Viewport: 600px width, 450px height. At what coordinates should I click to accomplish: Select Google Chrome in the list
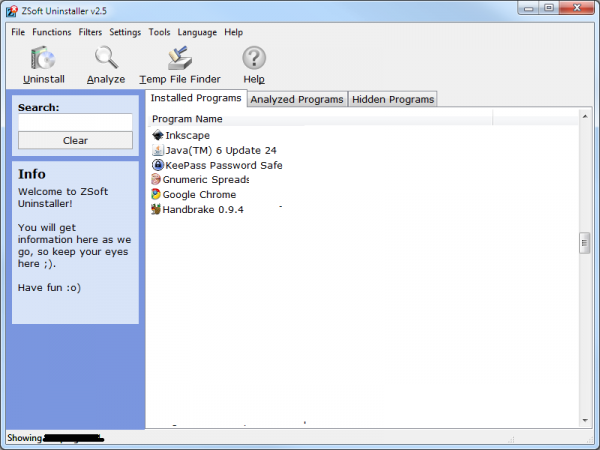coord(199,194)
